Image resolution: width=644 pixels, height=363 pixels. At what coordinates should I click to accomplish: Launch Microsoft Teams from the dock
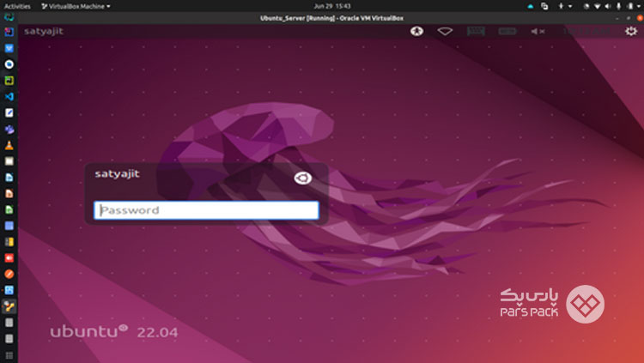9,129
